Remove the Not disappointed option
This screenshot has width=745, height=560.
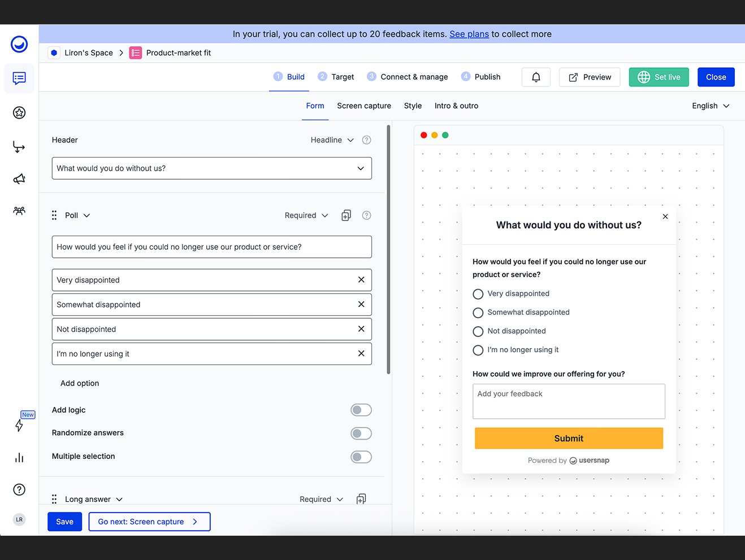click(x=361, y=329)
